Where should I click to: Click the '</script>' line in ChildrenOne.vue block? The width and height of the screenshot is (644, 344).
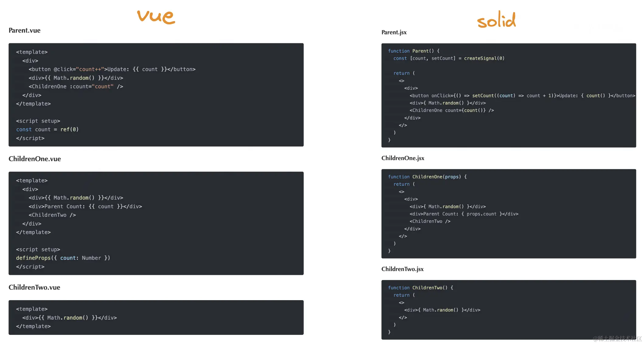click(30, 267)
